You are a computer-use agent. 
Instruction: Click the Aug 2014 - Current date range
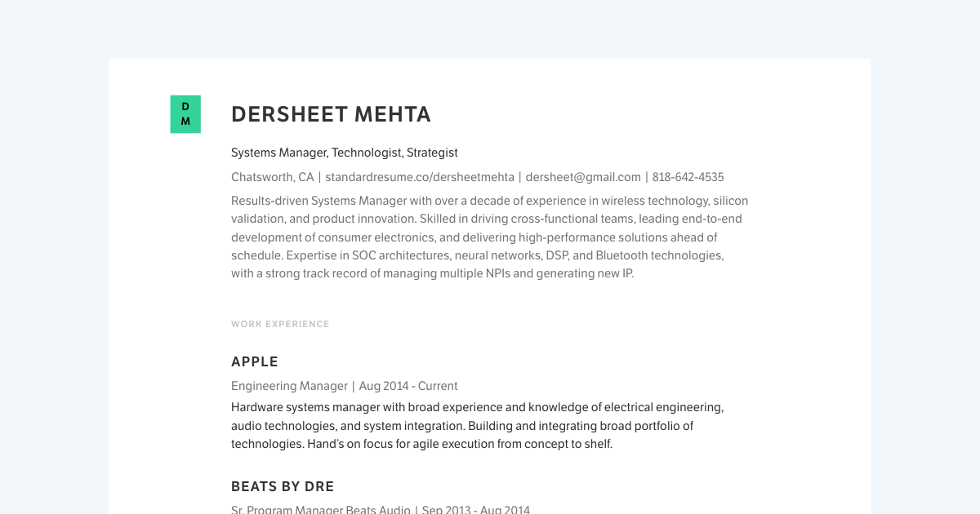tap(408, 386)
